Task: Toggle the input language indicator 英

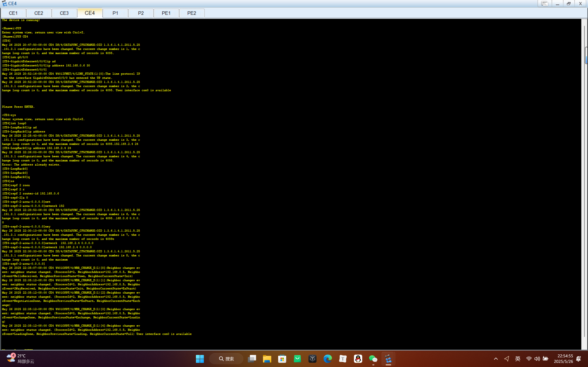Action: (x=517, y=359)
